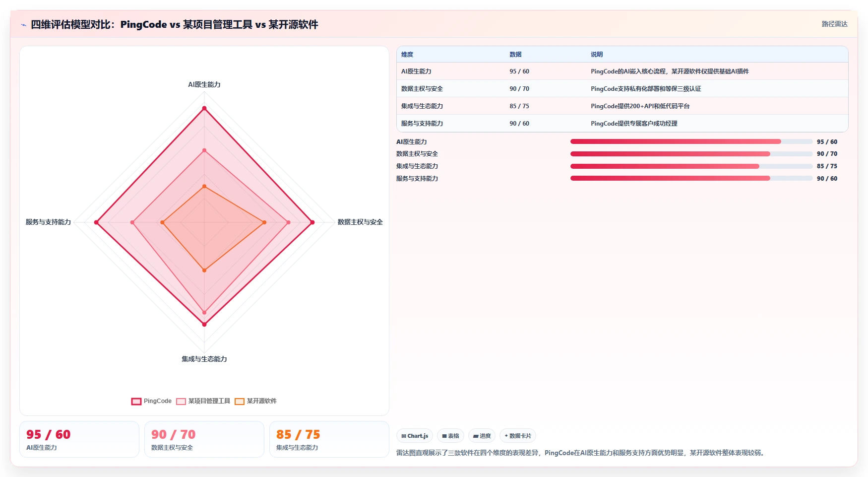Click the small icon beside the page title
Image resolution: width=868 pixels, height=477 pixels.
click(x=23, y=25)
